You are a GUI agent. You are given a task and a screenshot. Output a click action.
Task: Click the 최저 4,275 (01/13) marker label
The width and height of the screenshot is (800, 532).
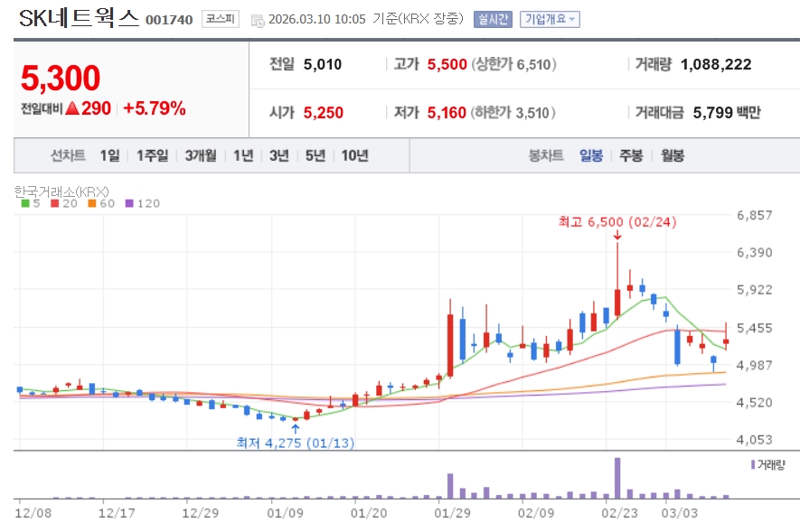tap(296, 443)
